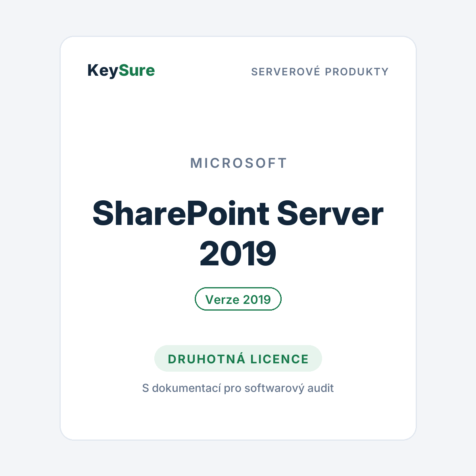This screenshot has width=476, height=476.
Task: Click the 'DRUHOTNÁ LICENCE' badge
Action: click(x=238, y=359)
